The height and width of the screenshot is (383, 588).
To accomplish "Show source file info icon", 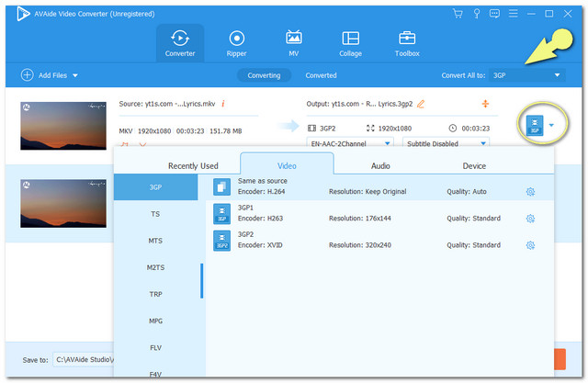I will tap(223, 104).
